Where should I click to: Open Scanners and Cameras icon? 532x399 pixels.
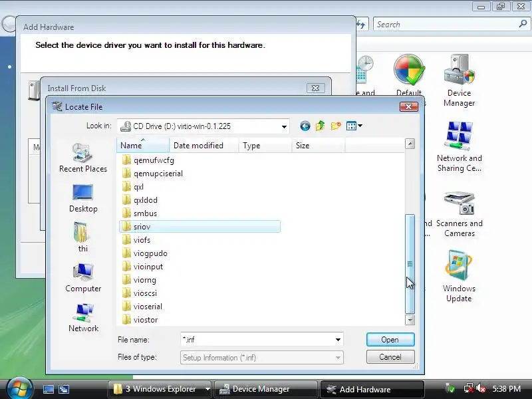(459, 213)
